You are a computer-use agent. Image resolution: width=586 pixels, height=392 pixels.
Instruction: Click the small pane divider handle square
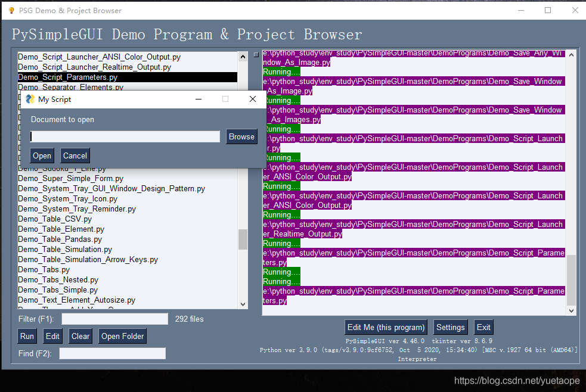coord(256,55)
